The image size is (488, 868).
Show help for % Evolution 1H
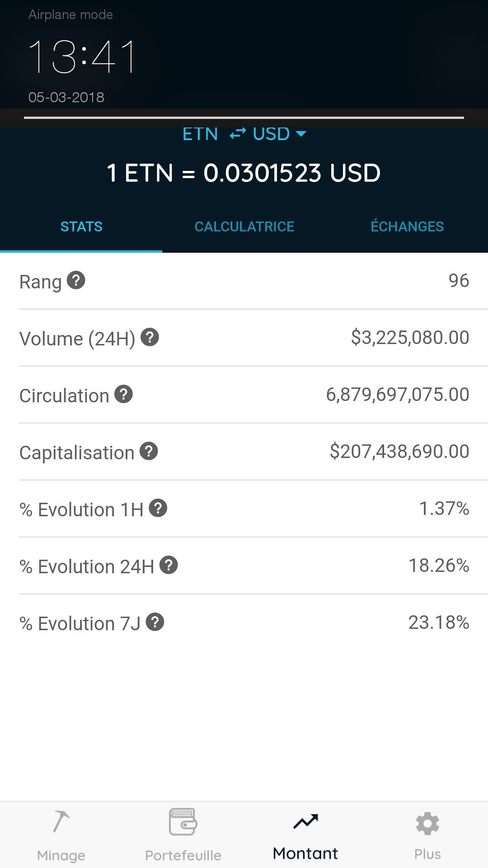pyautogui.click(x=158, y=508)
